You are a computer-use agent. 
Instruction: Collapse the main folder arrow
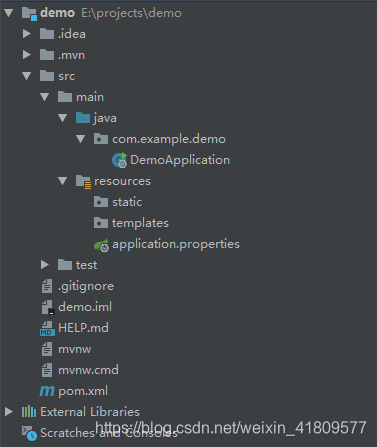tap(45, 97)
